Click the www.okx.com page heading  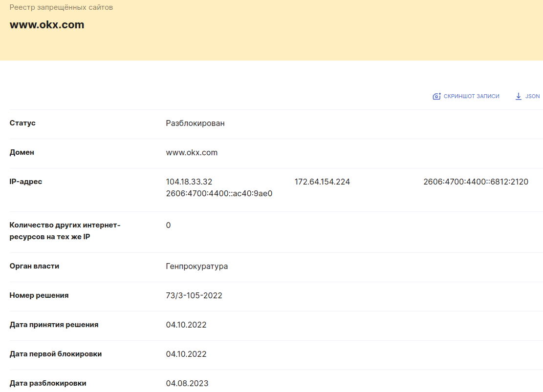point(47,24)
